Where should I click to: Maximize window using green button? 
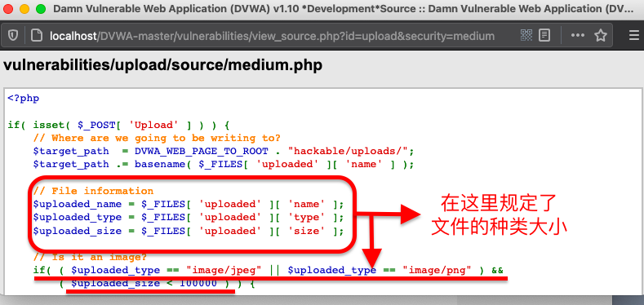coord(41,9)
